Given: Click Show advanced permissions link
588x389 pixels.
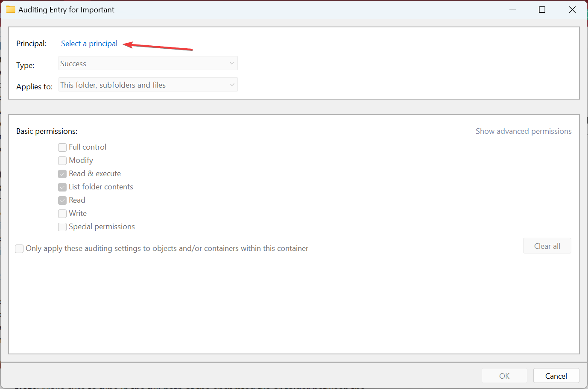Looking at the screenshot, I should (524, 131).
